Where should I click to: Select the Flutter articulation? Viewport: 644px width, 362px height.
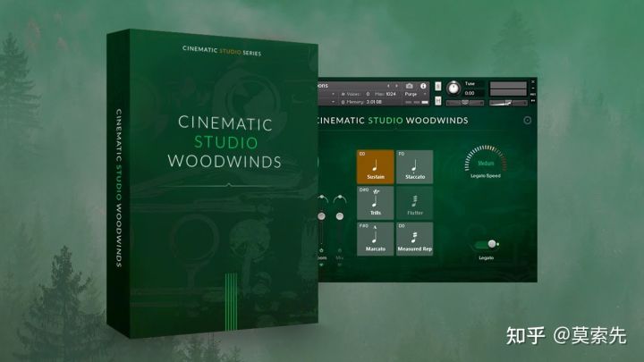click(x=414, y=203)
